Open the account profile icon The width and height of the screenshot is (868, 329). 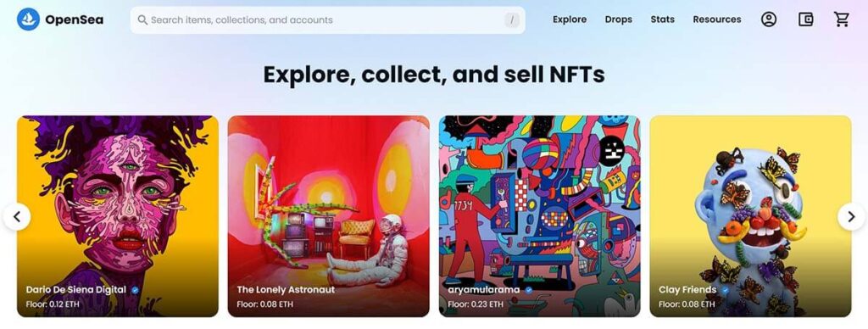pos(768,20)
